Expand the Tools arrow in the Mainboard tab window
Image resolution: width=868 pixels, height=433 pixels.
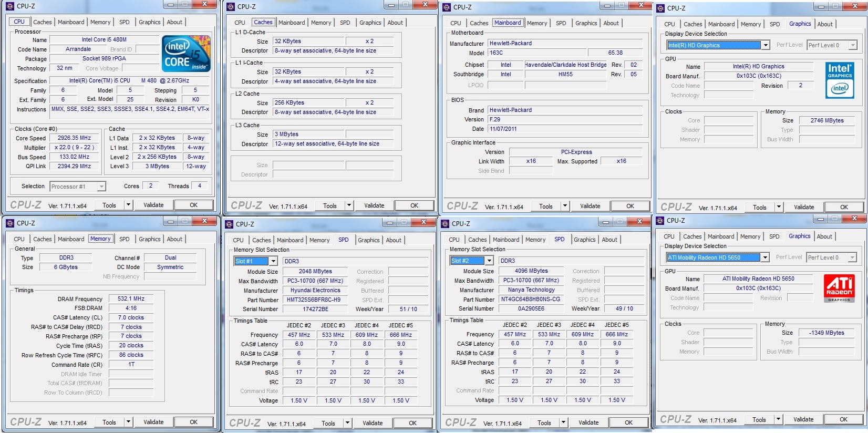click(x=565, y=206)
